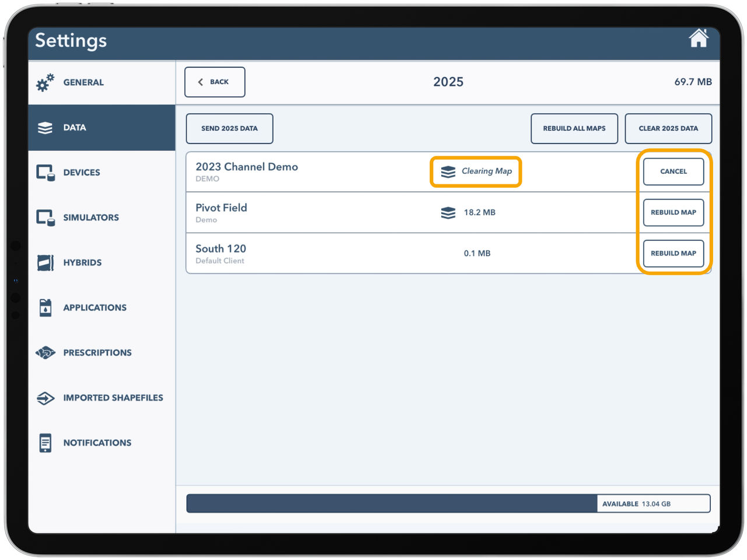Viewport: 747px width, 560px height.
Task: Open the Imported Shapefiles tab
Action: pos(102,398)
